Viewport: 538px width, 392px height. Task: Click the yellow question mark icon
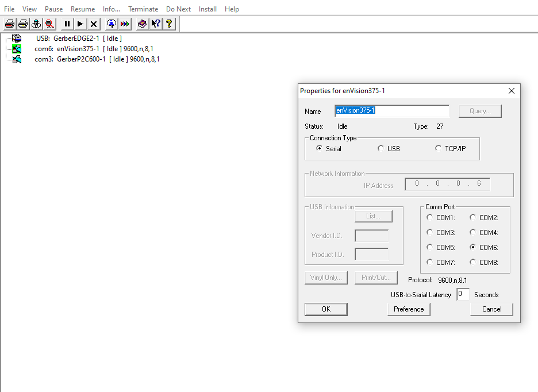click(x=169, y=24)
